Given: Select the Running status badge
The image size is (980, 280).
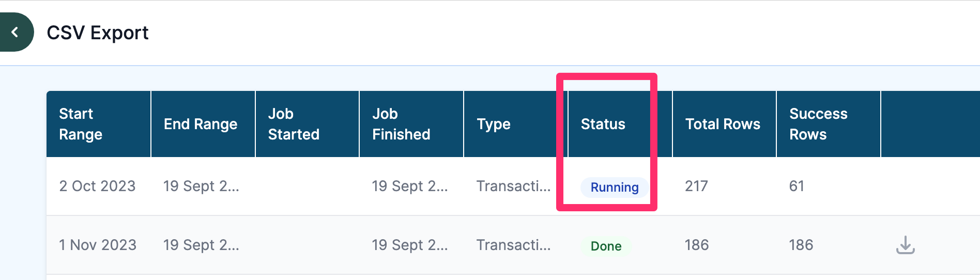Looking at the screenshot, I should point(615,187).
